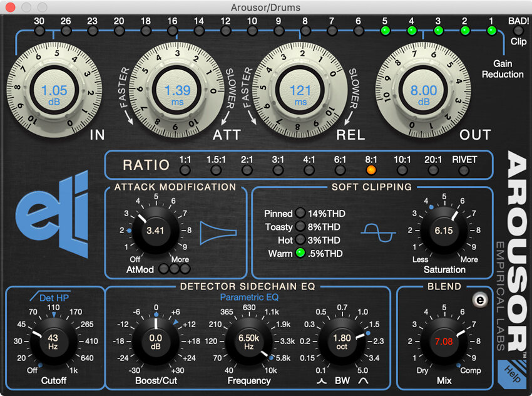532x396 pixels.
Task: Click the Saturation knob showing 6.15
Action: click(x=444, y=231)
